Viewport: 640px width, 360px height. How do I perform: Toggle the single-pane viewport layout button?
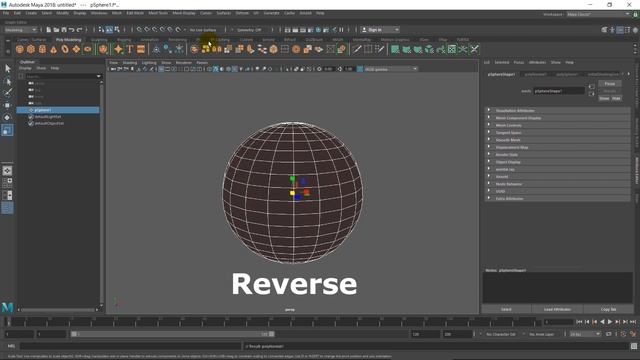7,171
